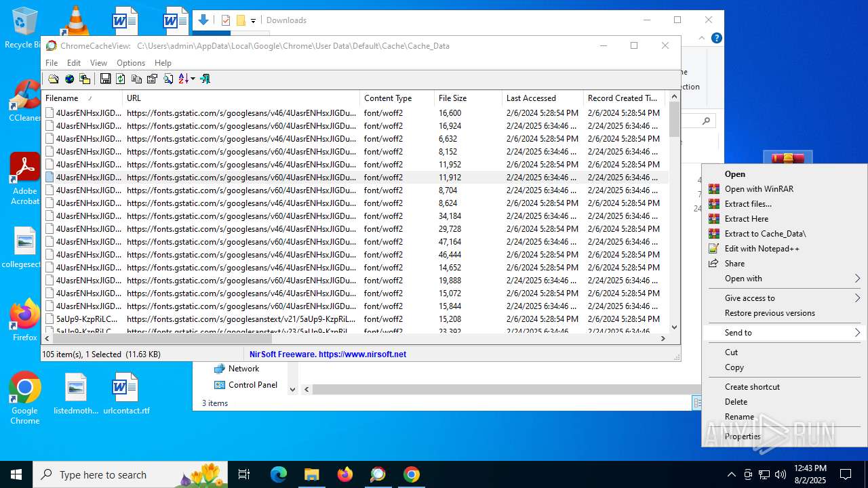Choose Rename in the context menu
The image size is (868, 488).
tap(785, 417)
